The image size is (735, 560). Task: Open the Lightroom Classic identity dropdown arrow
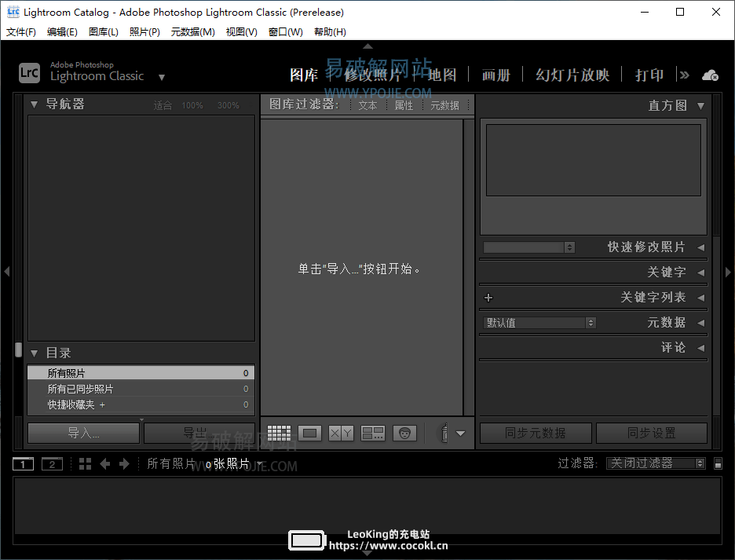pyautogui.click(x=162, y=78)
